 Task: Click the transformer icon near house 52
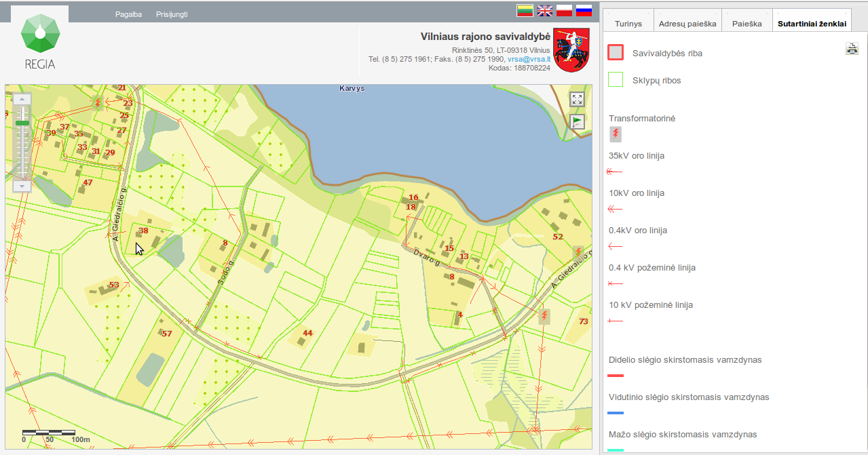[578, 252]
